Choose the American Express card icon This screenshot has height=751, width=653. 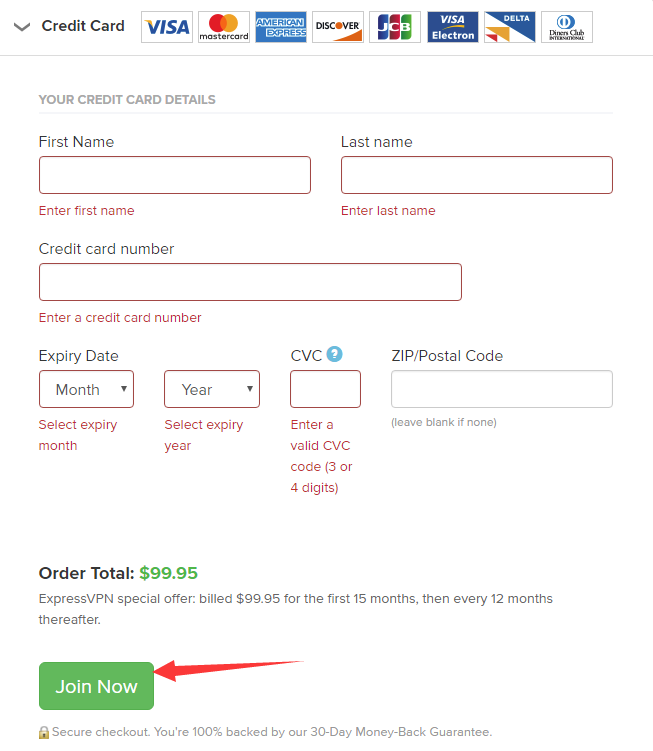click(x=281, y=27)
